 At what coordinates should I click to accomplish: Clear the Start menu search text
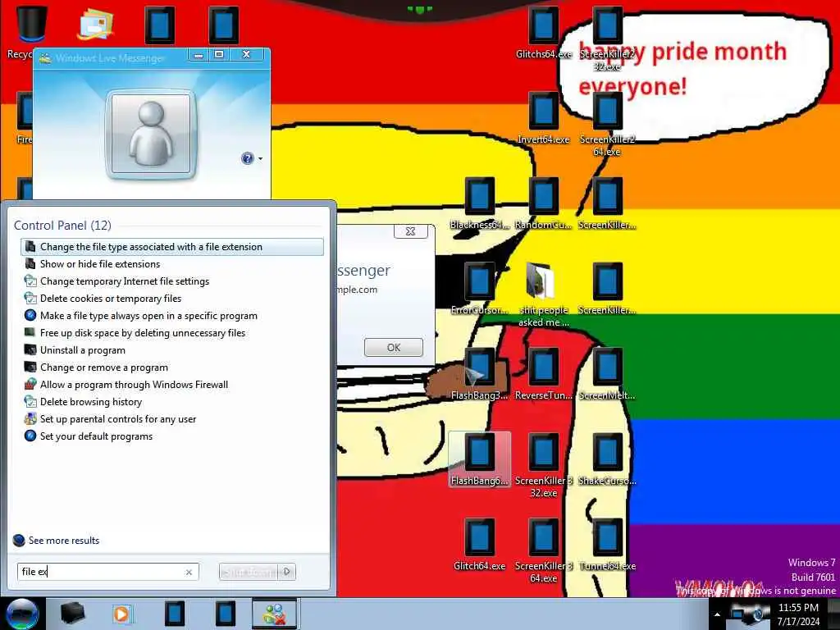coord(189,572)
